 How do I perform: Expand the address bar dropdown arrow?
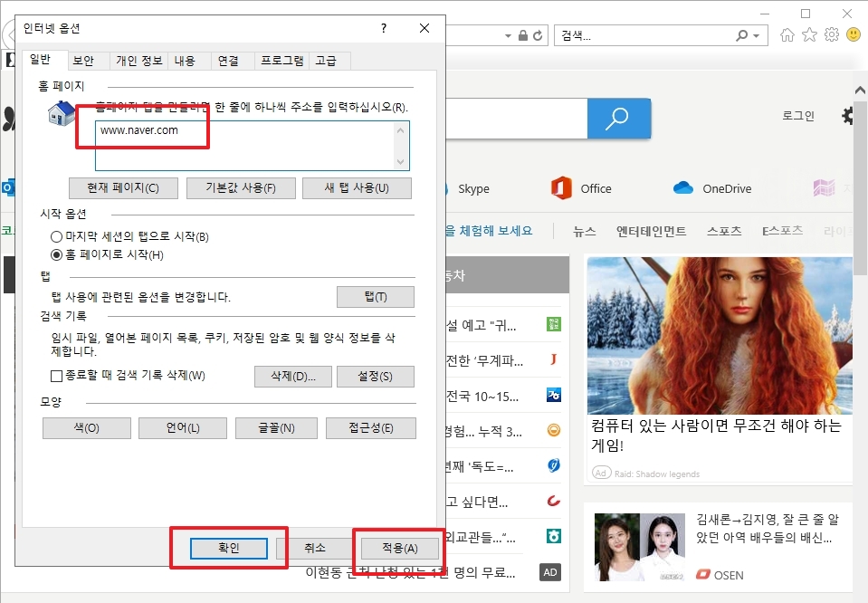508,36
